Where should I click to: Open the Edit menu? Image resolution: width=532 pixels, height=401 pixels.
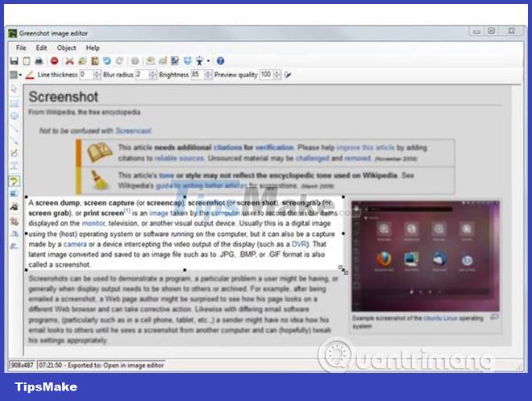coord(41,48)
